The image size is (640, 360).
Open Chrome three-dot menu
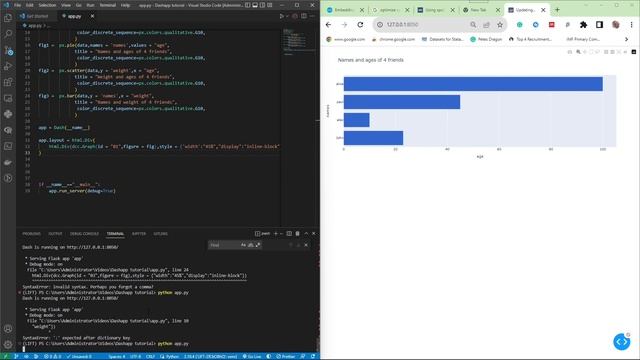click(631, 25)
